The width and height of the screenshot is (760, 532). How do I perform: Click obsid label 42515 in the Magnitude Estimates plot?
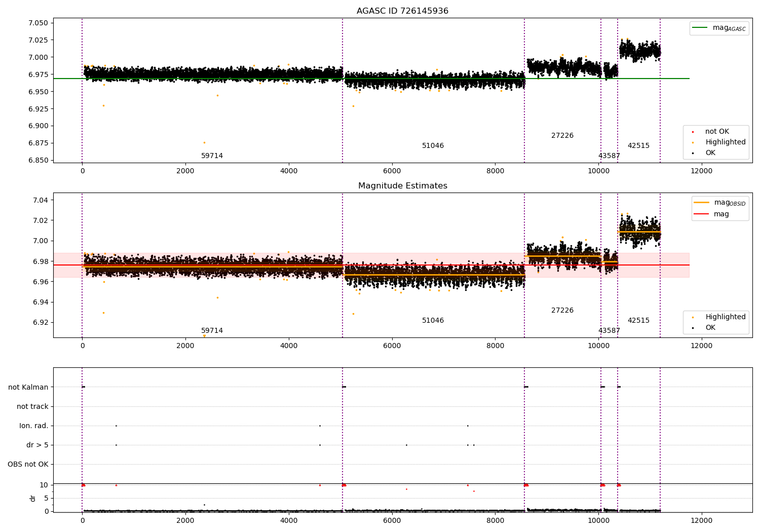pyautogui.click(x=638, y=321)
